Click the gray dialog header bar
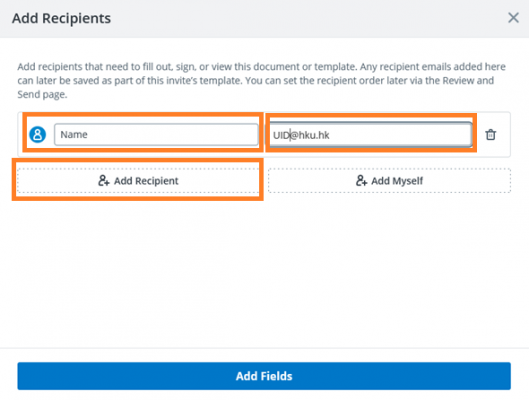Screen dimensions: 529x400 pyautogui.click(x=264, y=19)
